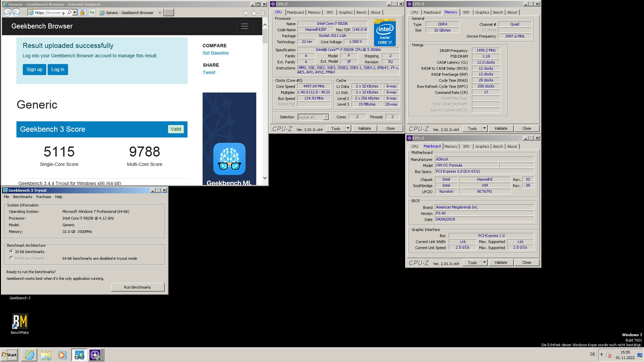Screen dimensions: 644x362
Task: Click the Geekbench Browser header title
Action: pos(42,26)
